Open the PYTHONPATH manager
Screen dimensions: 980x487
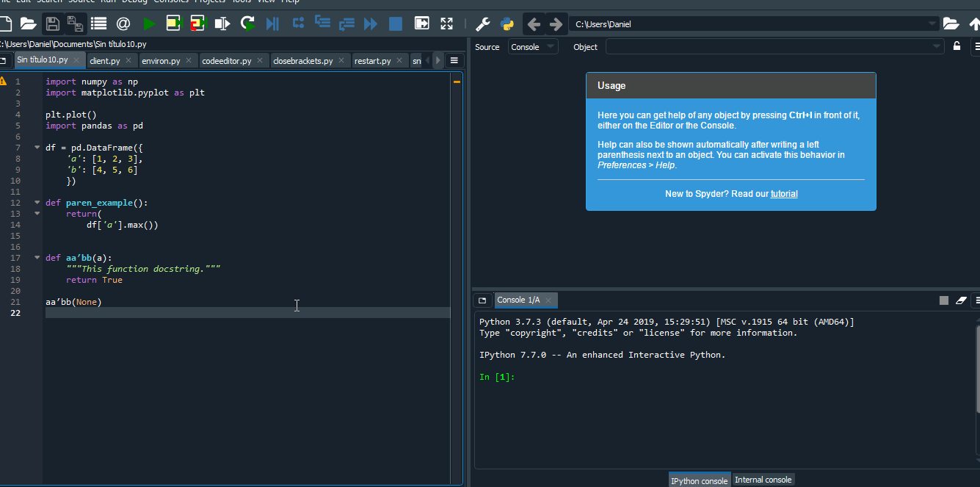click(507, 24)
